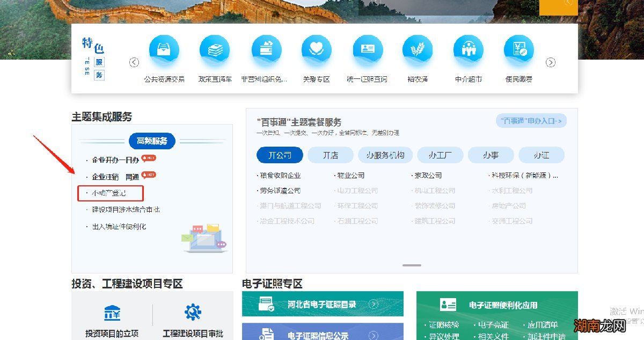644x340 pixels.
Task: Select the 政策直通车 icon
Action: [x=215, y=49]
